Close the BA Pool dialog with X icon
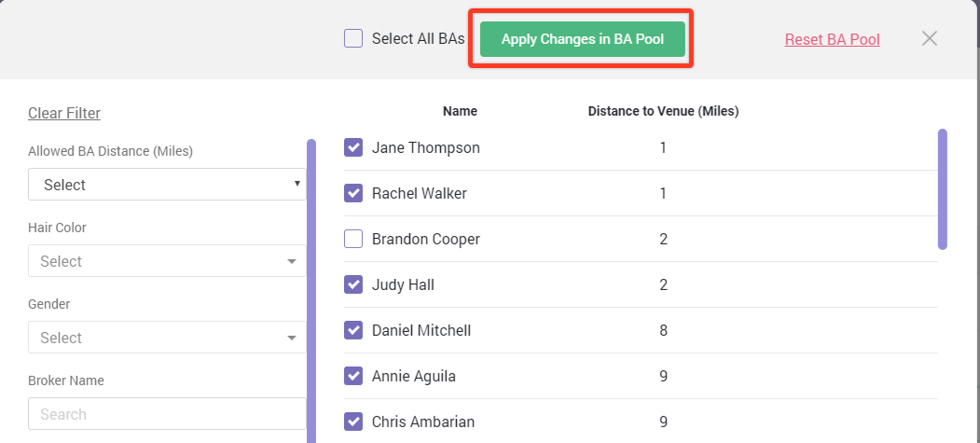This screenshot has width=980, height=443. [930, 39]
